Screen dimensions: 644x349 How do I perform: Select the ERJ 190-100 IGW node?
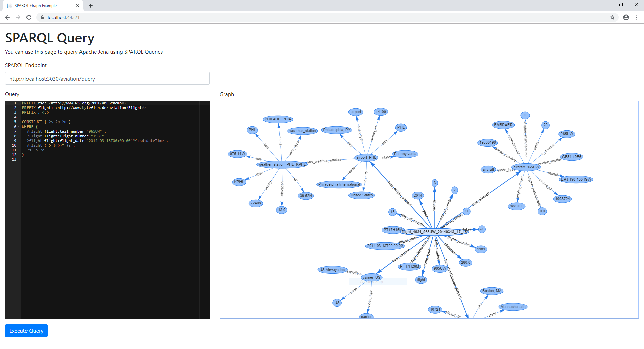coord(576,179)
